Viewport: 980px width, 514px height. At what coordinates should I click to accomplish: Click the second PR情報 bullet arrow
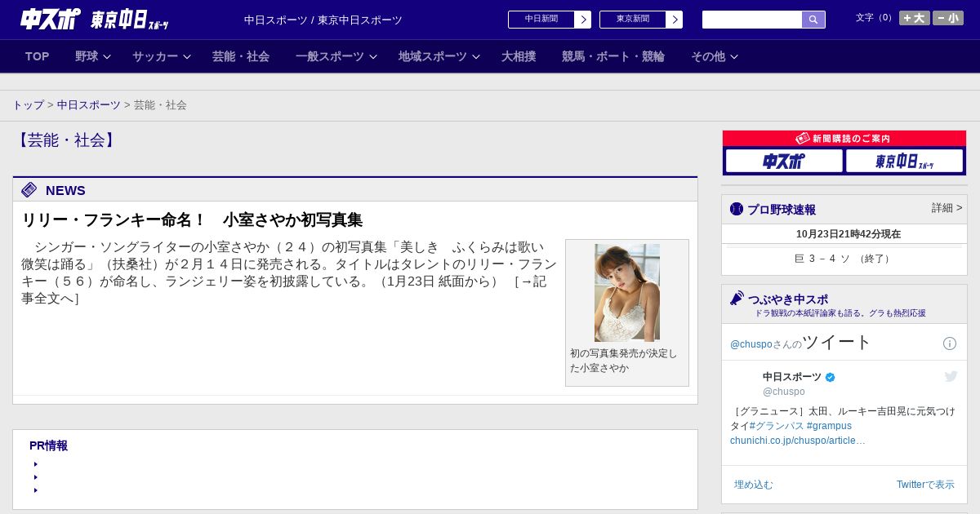[36, 477]
